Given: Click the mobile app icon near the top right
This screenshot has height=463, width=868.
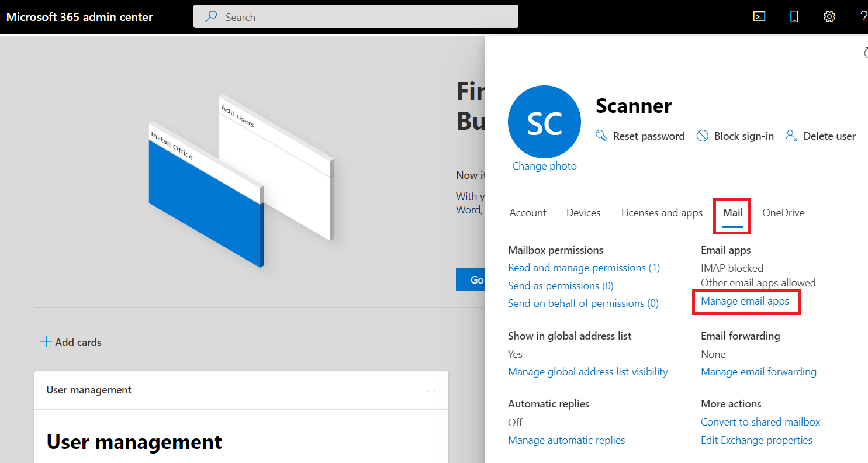Looking at the screenshot, I should tap(794, 16).
